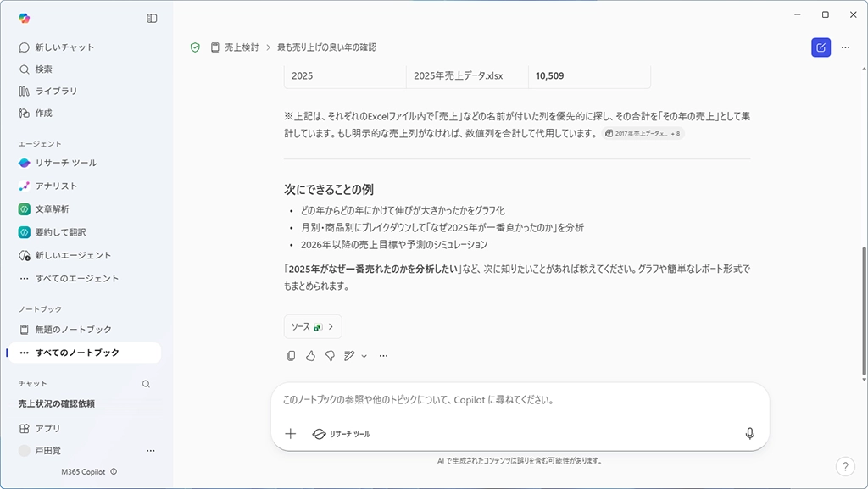The width and height of the screenshot is (868, 489).
Task: Select ライブラリ in the sidebar
Action: [x=56, y=91]
